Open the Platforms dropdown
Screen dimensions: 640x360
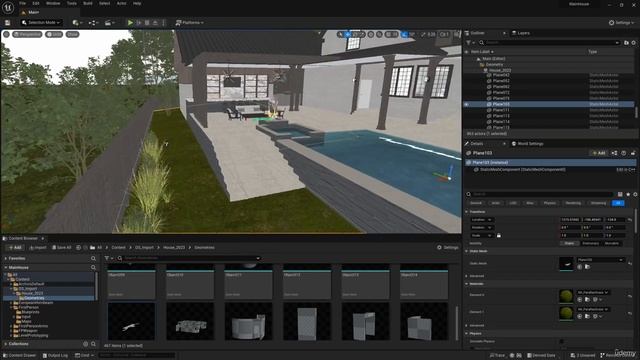click(x=189, y=23)
